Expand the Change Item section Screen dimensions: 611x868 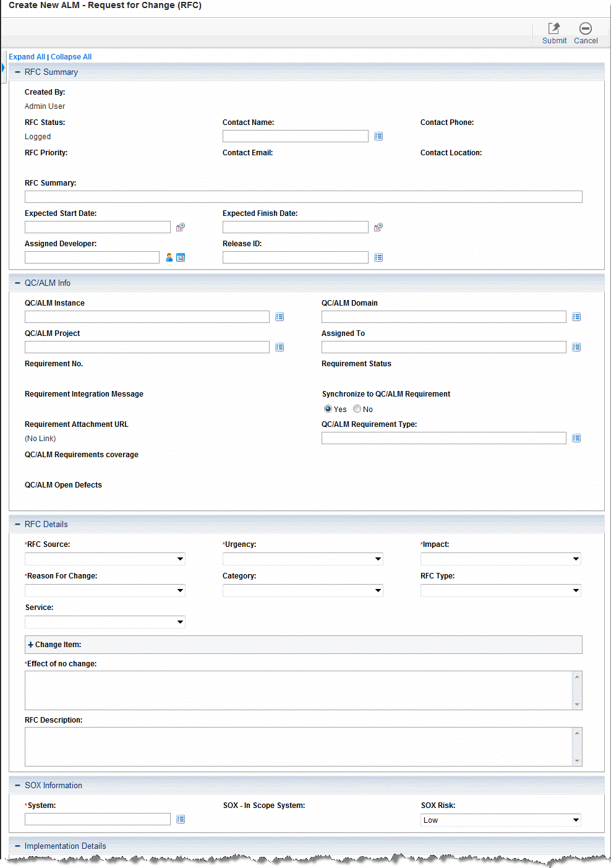point(31,645)
